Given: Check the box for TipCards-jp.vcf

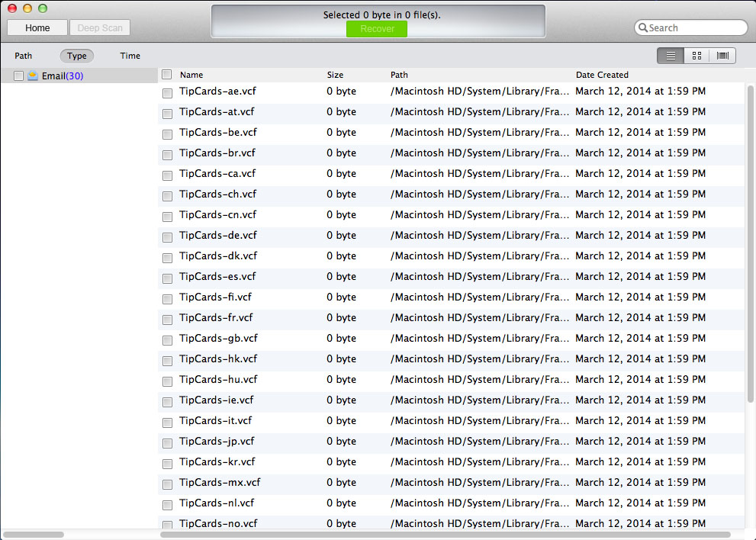Looking at the screenshot, I should (167, 443).
